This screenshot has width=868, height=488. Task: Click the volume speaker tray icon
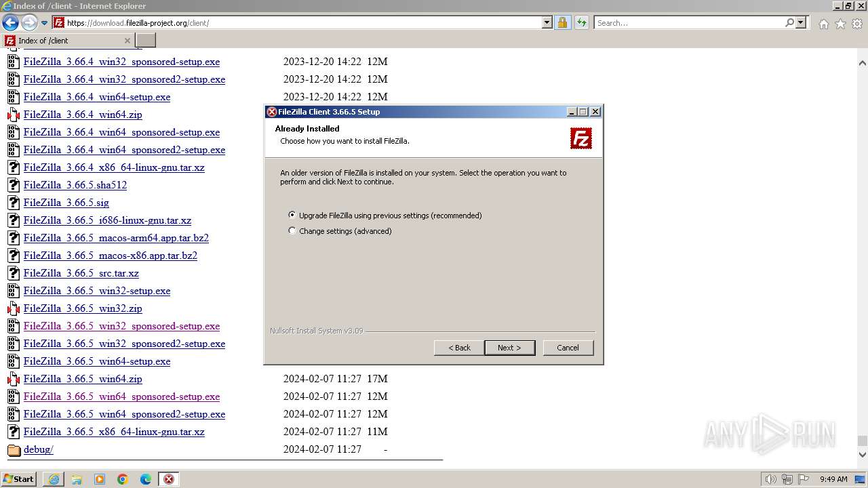(771, 479)
